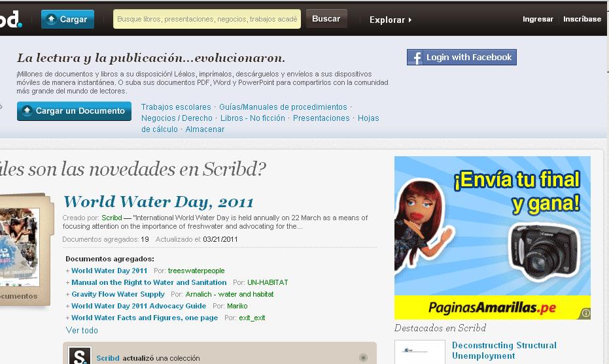Open Gravity Flow Water Supply document
The width and height of the screenshot is (609, 364).
pyautogui.click(x=118, y=294)
